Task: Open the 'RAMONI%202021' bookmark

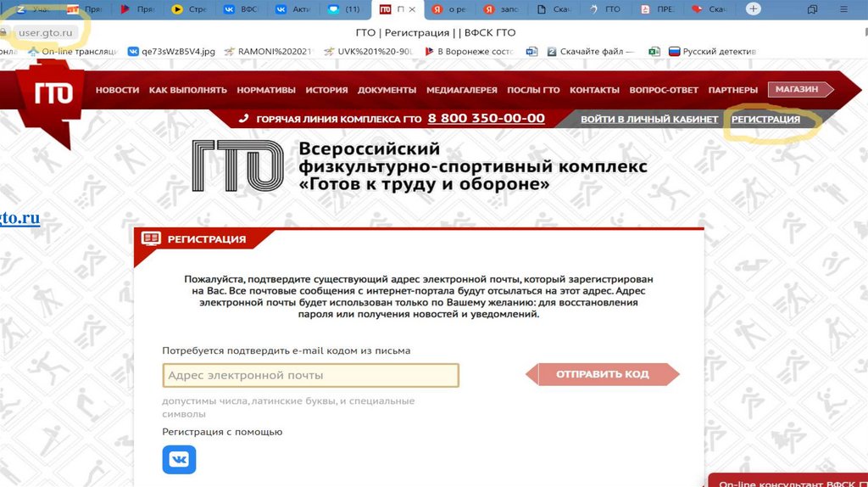Action: (x=268, y=52)
